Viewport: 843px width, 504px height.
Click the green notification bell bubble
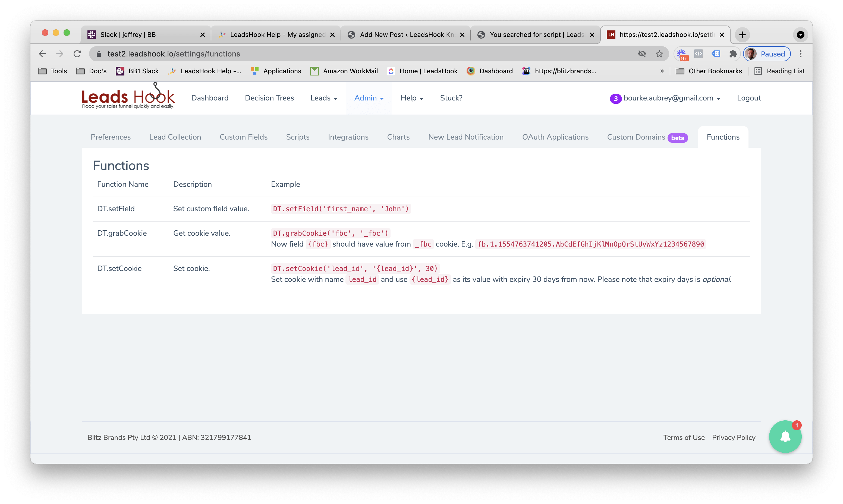point(785,436)
